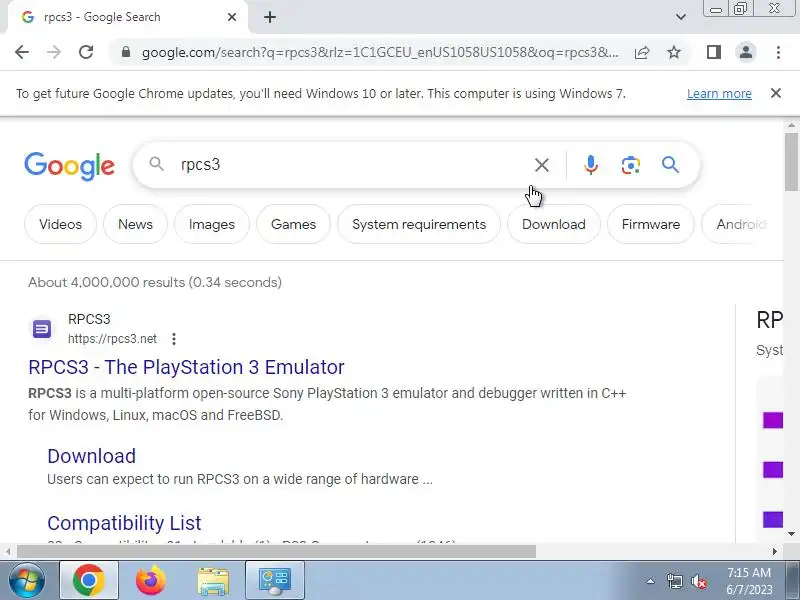Select the Games filter chip
The height and width of the screenshot is (600, 800).
pos(293,224)
